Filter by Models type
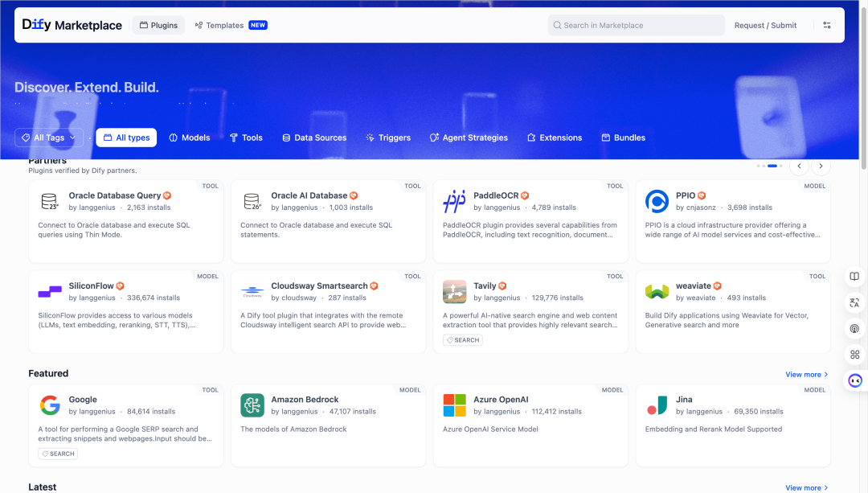The image size is (868, 493). (x=190, y=138)
